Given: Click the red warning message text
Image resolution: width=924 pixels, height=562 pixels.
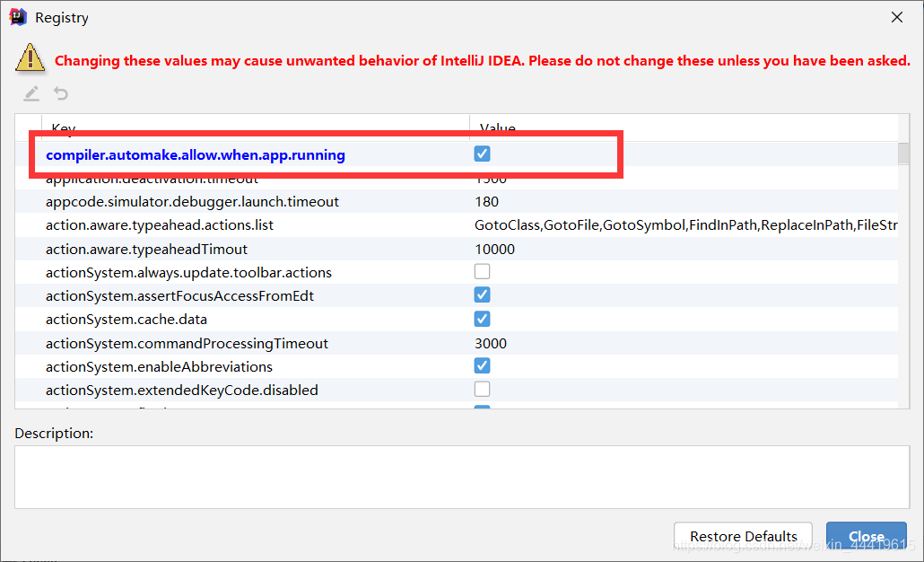Looking at the screenshot, I should [x=483, y=61].
